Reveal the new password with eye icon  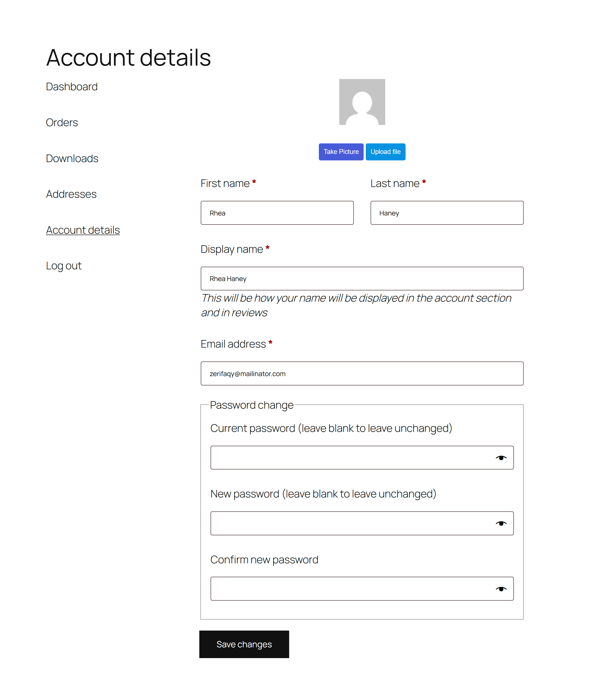pos(501,523)
